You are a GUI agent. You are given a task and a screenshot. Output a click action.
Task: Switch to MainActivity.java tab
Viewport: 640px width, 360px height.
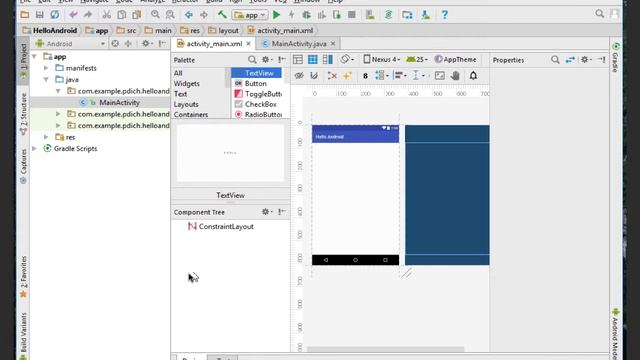click(x=298, y=44)
